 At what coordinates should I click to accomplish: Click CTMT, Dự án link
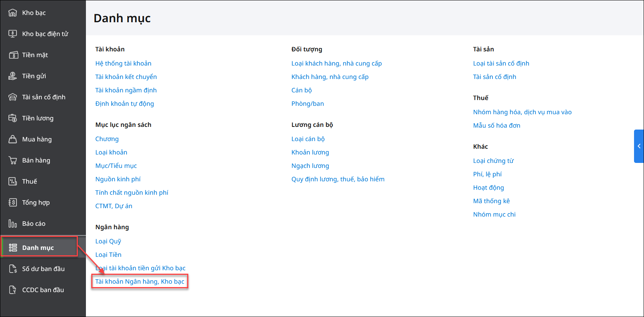tap(114, 206)
